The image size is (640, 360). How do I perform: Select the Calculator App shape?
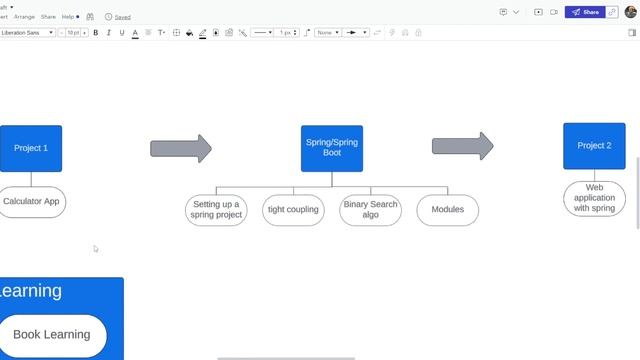click(x=32, y=202)
